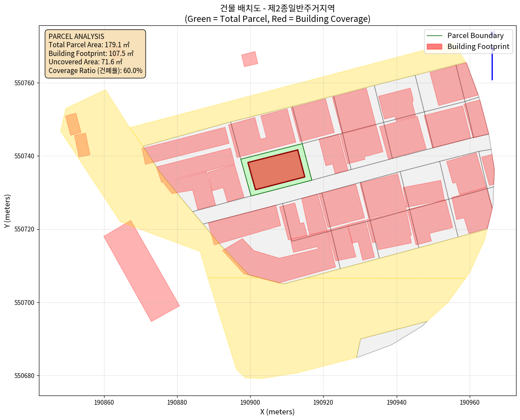Image resolution: width=520 pixels, height=420 pixels.
Task: Select the highlighted dark-red building inside green parcel
Action: point(276,170)
